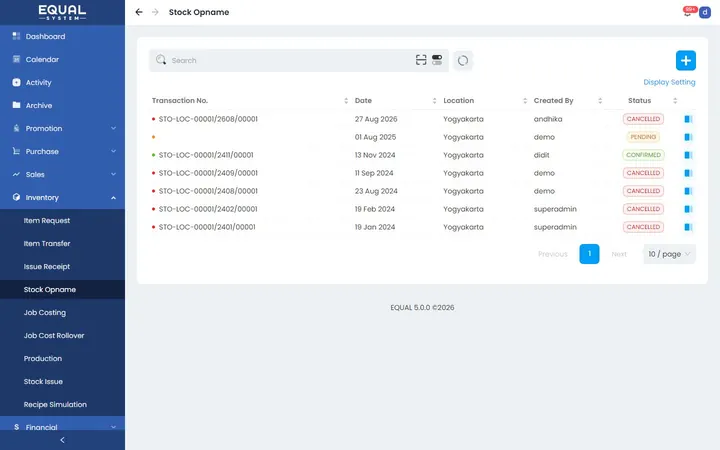
Task: Expand the Promotion menu chevron
Action: pos(113,129)
